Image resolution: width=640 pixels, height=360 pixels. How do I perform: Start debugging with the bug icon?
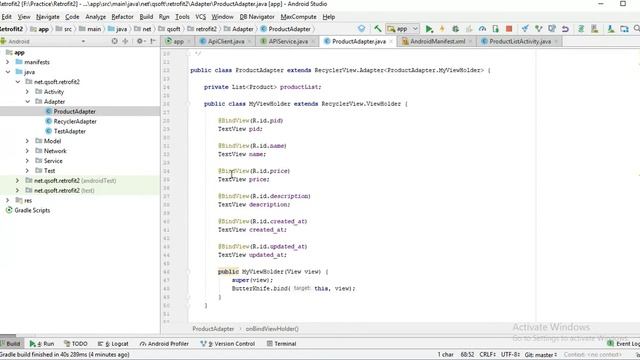pos(456,29)
